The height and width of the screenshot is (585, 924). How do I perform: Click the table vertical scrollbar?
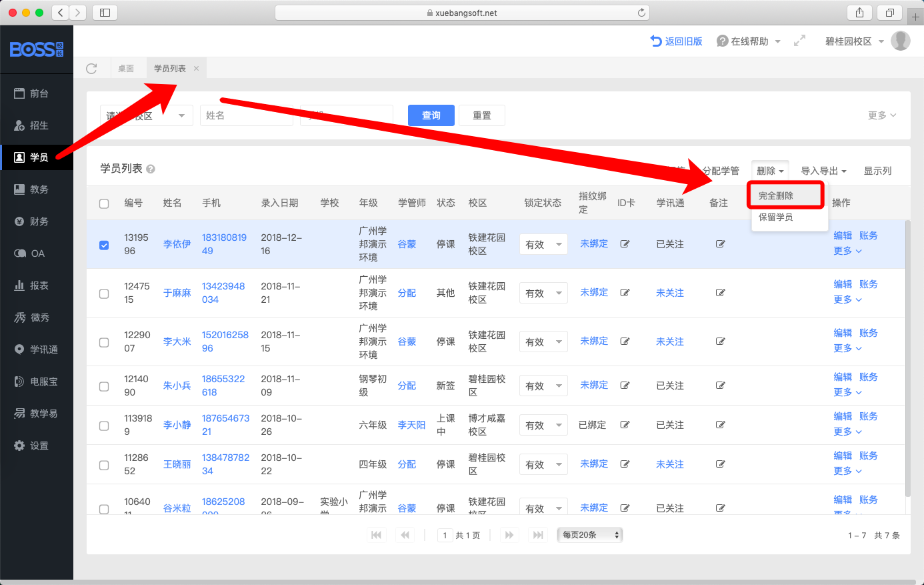tap(908, 358)
